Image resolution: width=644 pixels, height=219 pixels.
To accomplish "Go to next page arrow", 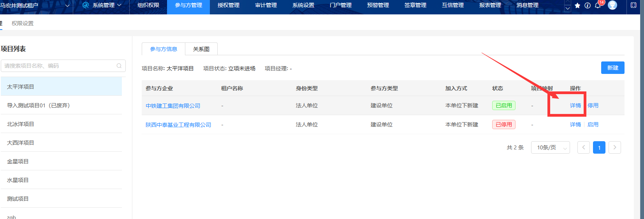I will 615,147.
